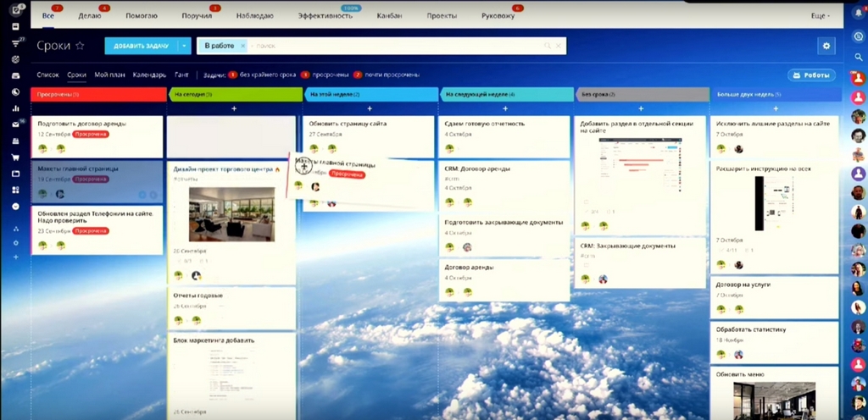Click the search input field with 'поиск'

[x=396, y=46]
